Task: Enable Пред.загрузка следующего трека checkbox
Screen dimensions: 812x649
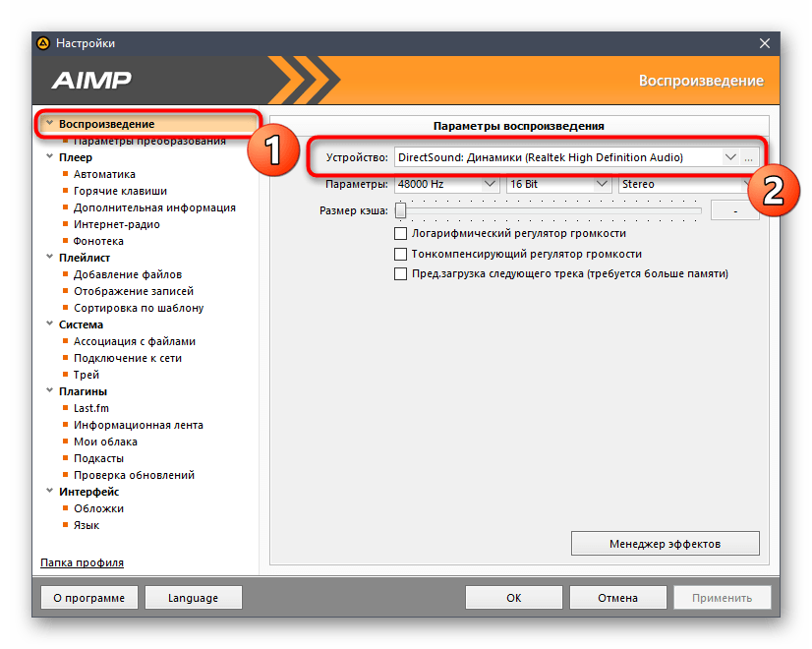Action: [400, 274]
